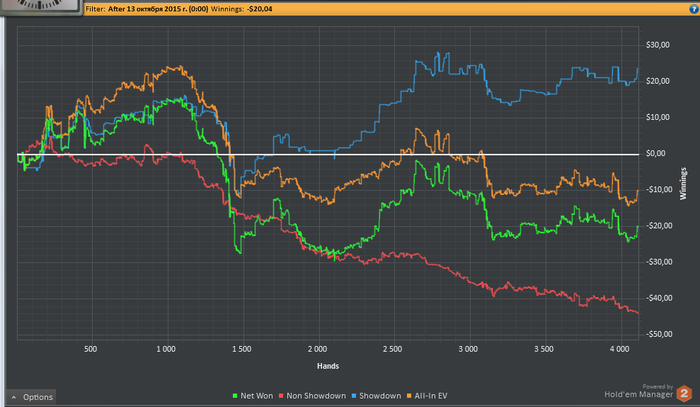Screen dimensions: 700x407
Task: Click the 500 hands axis label
Action: click(91, 349)
